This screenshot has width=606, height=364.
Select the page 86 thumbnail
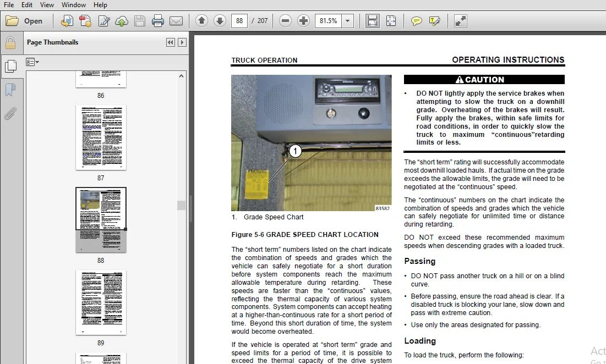(x=101, y=79)
